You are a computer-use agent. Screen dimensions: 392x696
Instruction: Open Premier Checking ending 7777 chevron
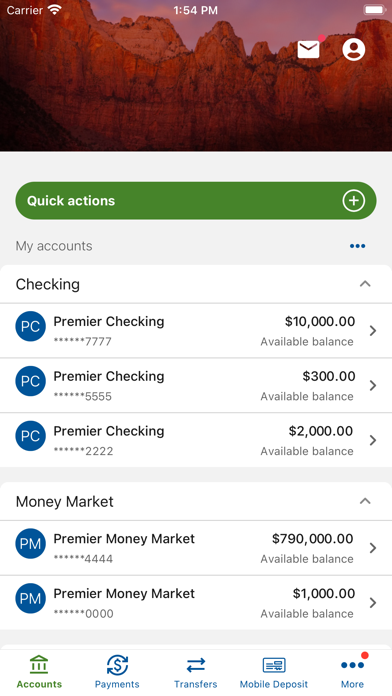(373, 331)
